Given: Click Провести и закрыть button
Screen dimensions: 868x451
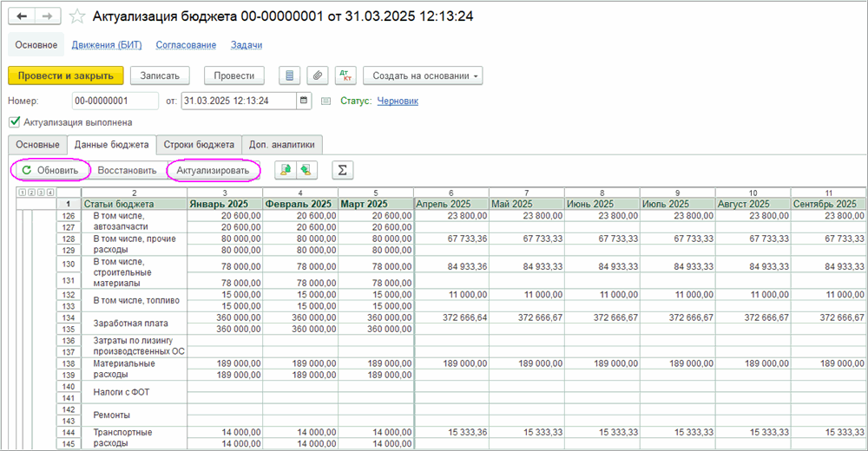Looking at the screenshot, I should pyautogui.click(x=66, y=75).
